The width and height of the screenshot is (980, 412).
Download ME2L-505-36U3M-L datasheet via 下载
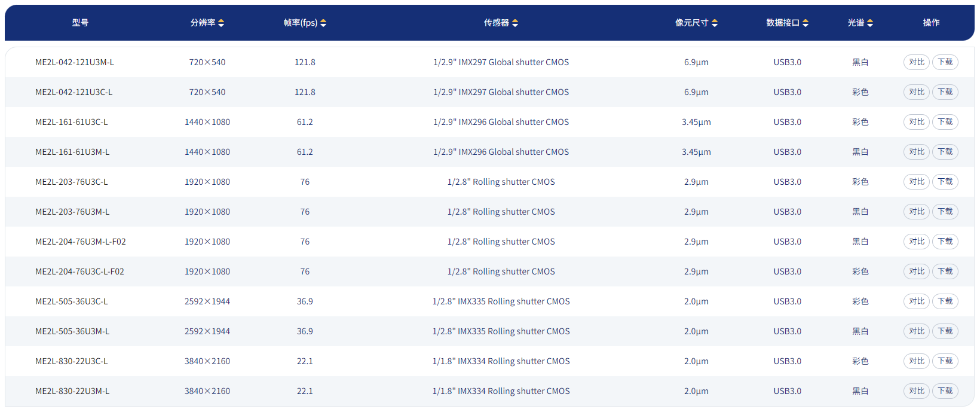pos(945,331)
